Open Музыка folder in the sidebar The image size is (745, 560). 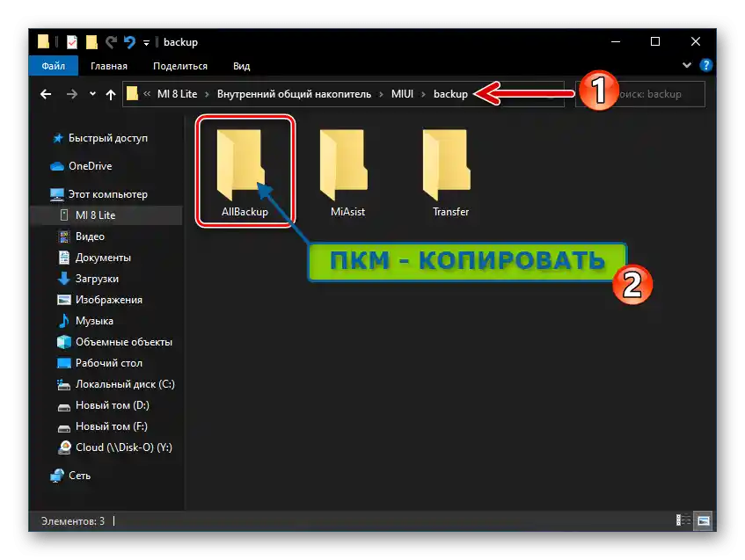[x=85, y=321]
